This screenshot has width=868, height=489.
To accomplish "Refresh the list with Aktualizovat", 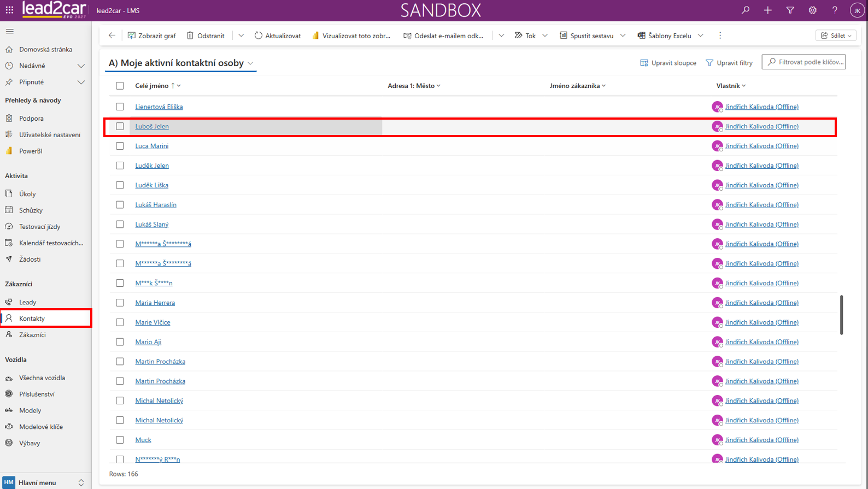I will (278, 36).
